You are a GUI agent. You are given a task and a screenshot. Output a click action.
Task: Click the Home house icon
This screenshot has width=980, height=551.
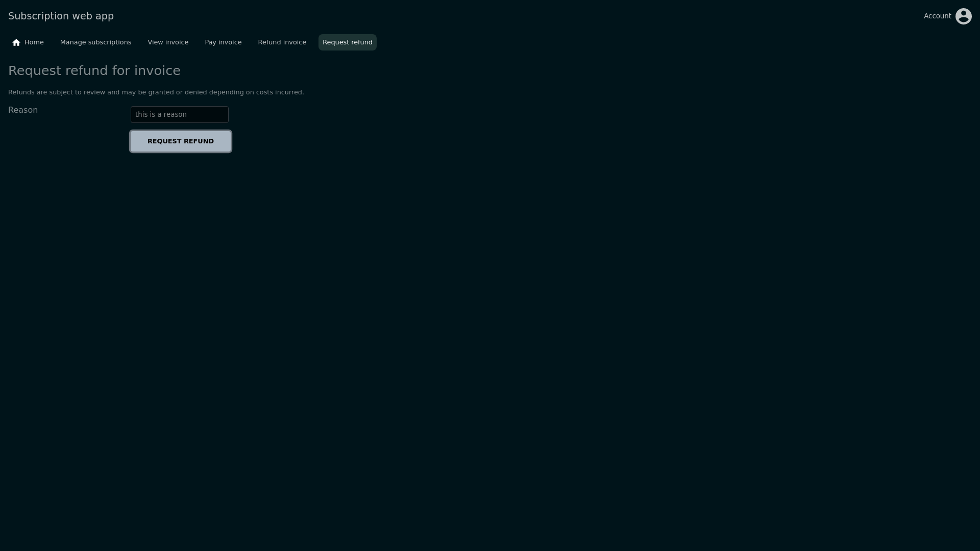click(16, 42)
